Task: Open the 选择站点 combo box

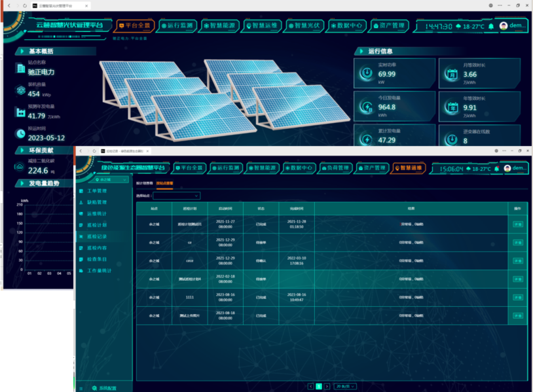Action: 176,196
